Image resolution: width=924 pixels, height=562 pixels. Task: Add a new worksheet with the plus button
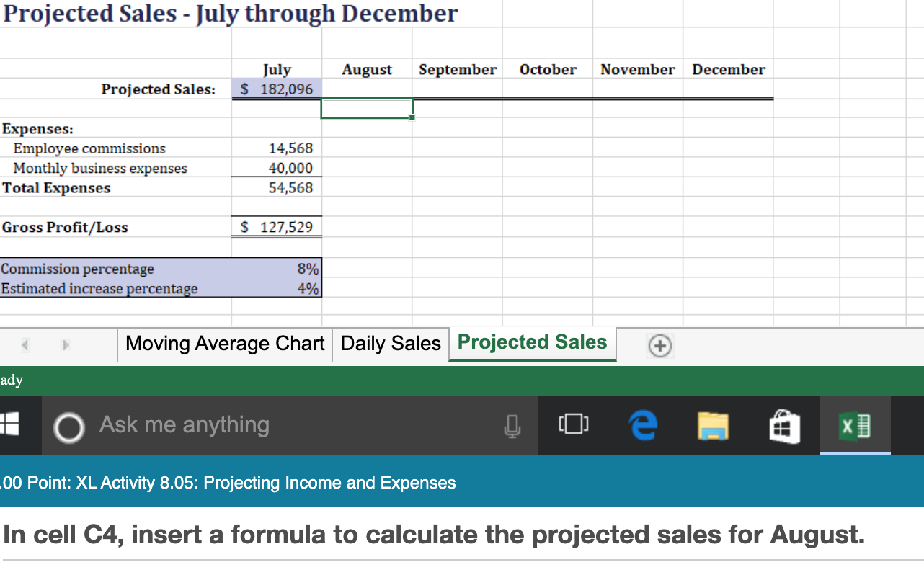click(x=659, y=346)
